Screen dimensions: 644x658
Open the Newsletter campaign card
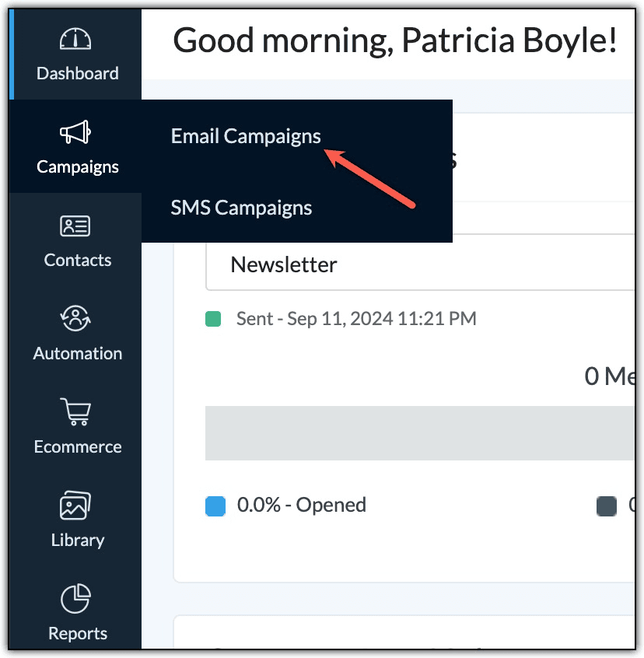coord(283,264)
